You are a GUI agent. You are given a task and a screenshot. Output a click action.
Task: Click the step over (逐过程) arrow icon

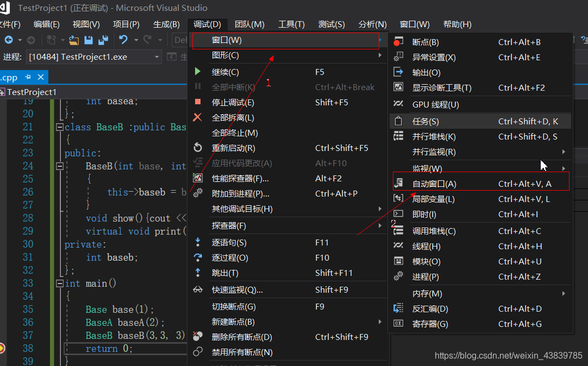(198, 257)
